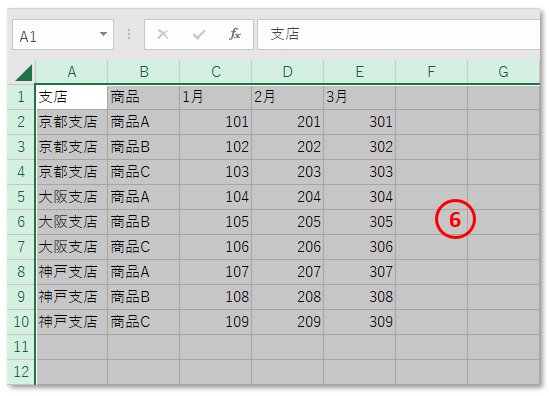Select row 10 header
This screenshot has width=549, height=396.
point(21,322)
